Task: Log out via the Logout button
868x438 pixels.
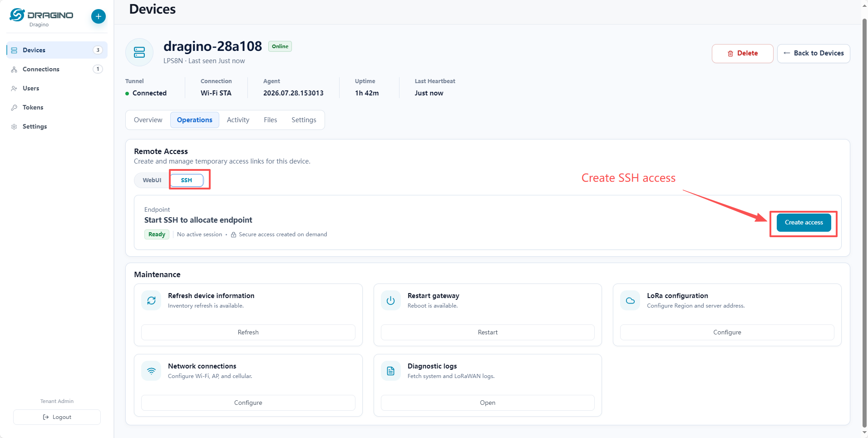Action: (57, 417)
